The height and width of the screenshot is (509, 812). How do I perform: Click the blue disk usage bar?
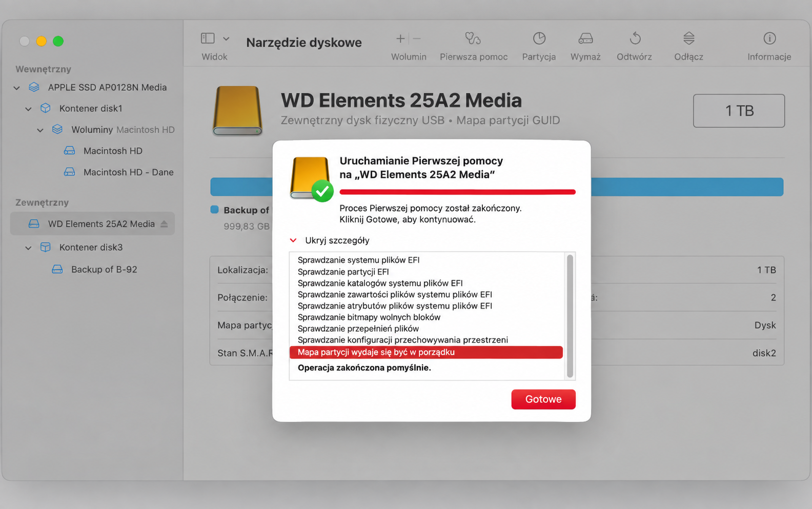coord(497,187)
